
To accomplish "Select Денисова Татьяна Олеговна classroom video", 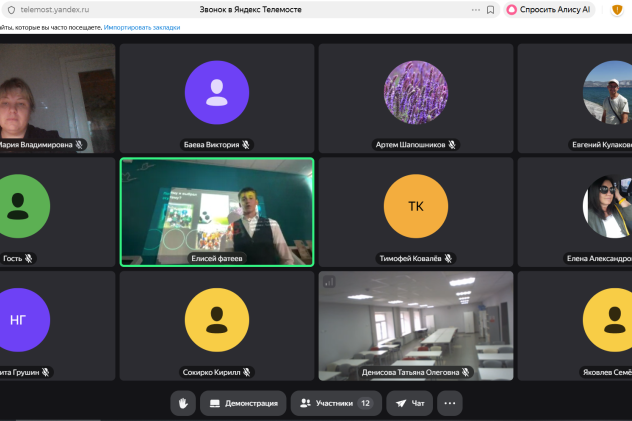I will [x=416, y=326].
